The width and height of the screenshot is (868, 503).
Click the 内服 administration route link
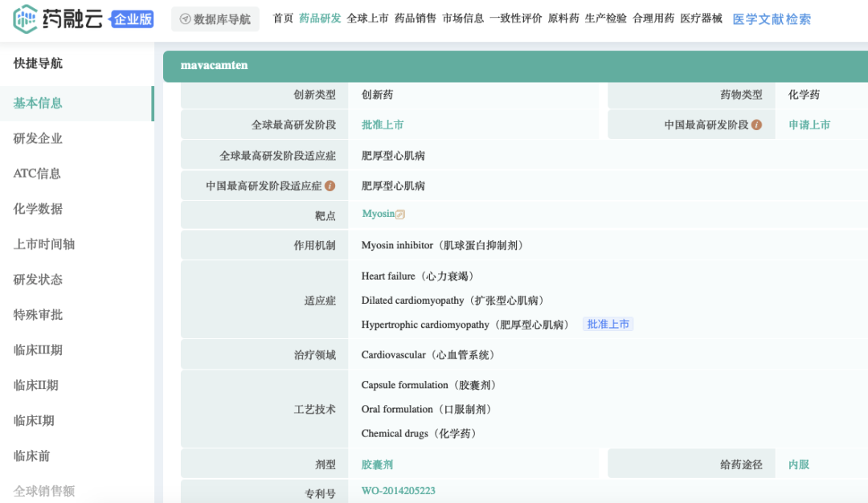798,464
